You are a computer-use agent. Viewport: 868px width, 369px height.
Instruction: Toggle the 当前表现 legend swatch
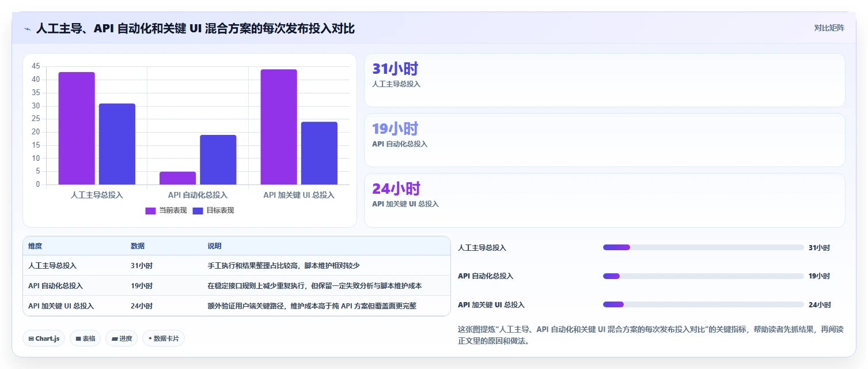click(x=150, y=210)
